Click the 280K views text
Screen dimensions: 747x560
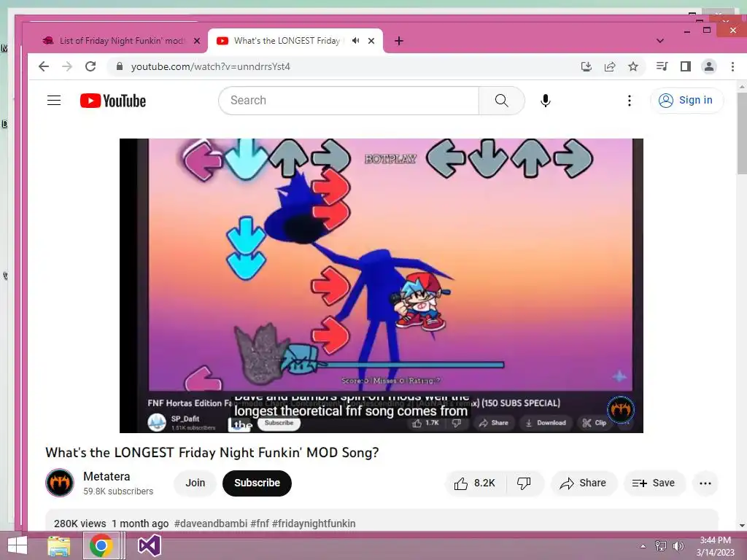[x=80, y=524]
